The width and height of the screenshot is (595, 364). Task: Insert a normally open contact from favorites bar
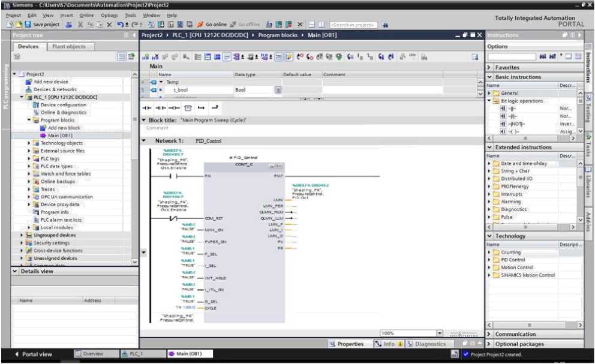tap(147, 108)
